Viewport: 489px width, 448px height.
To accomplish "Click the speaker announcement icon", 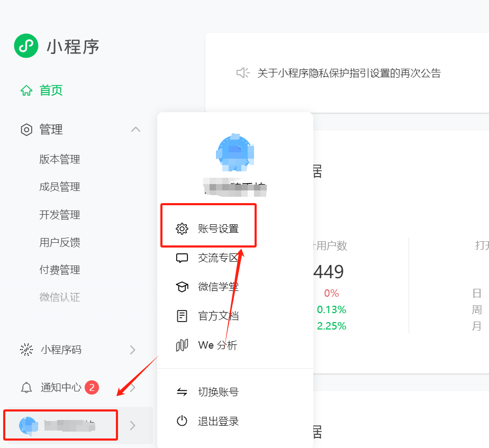I will tap(242, 73).
